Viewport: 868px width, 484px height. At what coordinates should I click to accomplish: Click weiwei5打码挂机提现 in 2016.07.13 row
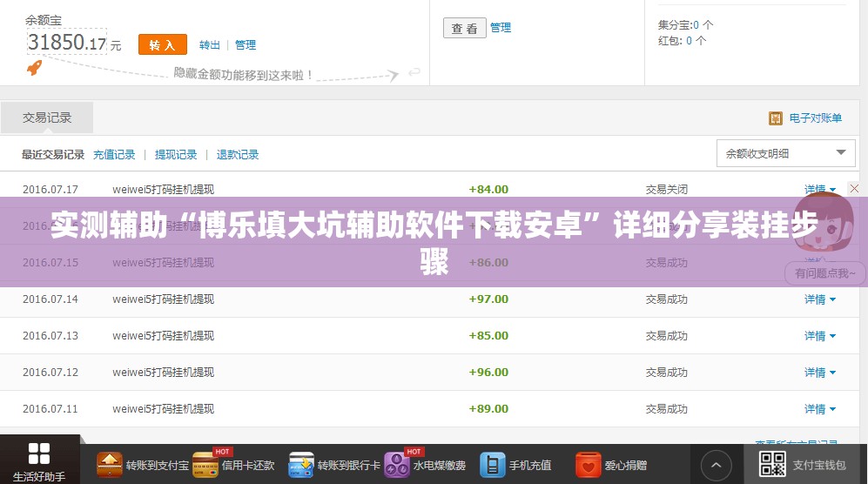click(x=164, y=336)
